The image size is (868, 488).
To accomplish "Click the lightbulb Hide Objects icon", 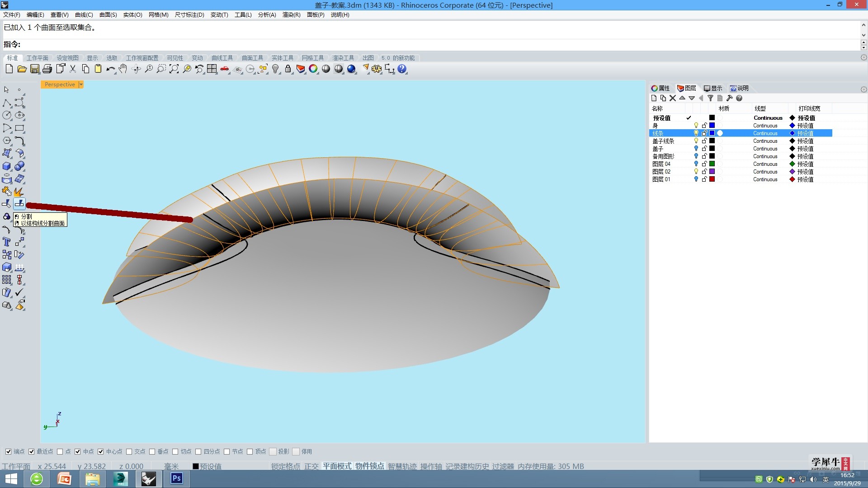I will [x=275, y=69].
